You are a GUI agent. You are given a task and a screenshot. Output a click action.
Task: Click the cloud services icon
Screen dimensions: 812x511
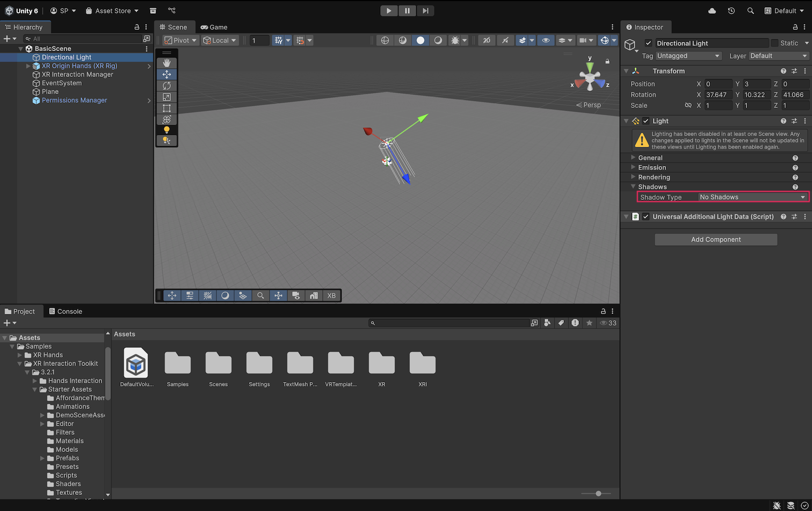click(x=712, y=11)
